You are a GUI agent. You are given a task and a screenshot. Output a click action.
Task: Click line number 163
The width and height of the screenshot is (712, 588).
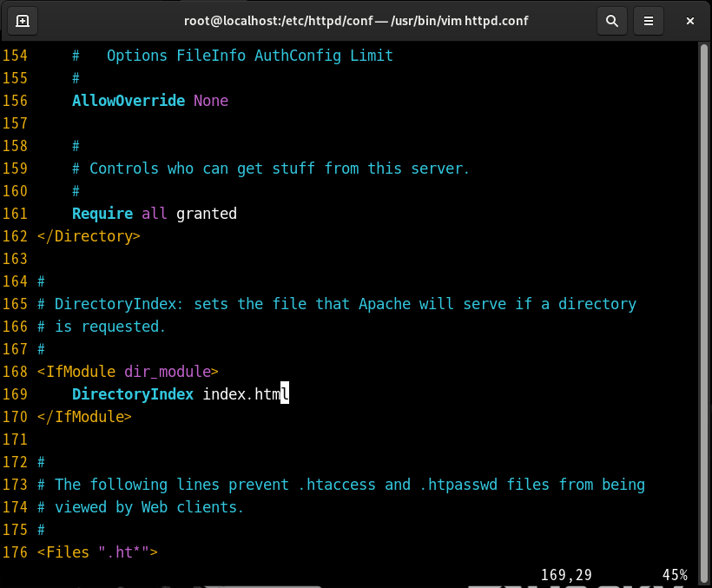click(x=15, y=260)
